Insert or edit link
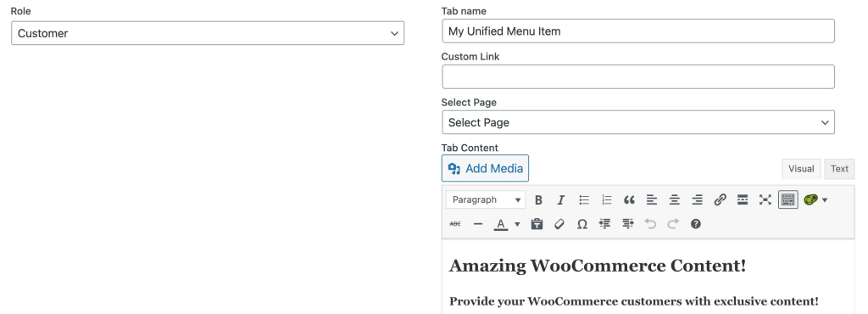 720,200
